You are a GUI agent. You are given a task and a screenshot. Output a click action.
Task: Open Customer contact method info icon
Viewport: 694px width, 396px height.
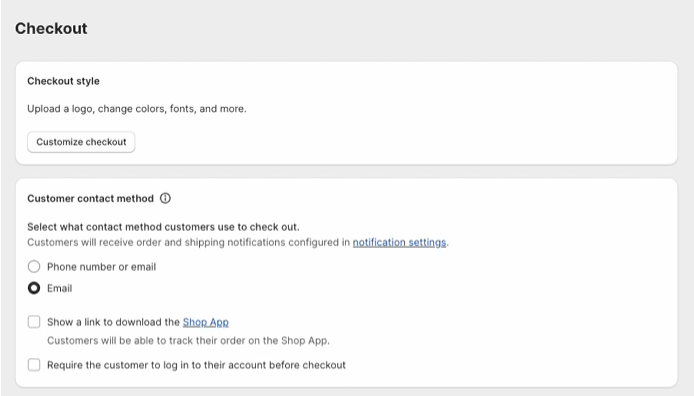click(x=165, y=198)
